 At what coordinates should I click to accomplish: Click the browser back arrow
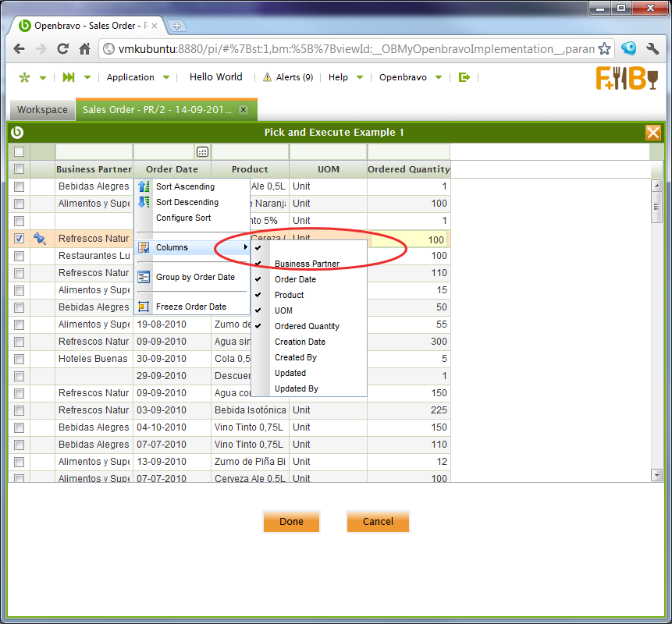19,49
